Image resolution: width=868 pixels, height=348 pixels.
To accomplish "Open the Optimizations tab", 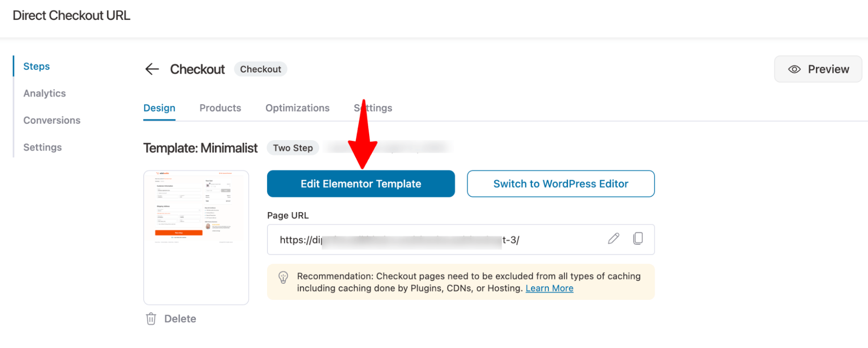I will pyautogui.click(x=297, y=108).
